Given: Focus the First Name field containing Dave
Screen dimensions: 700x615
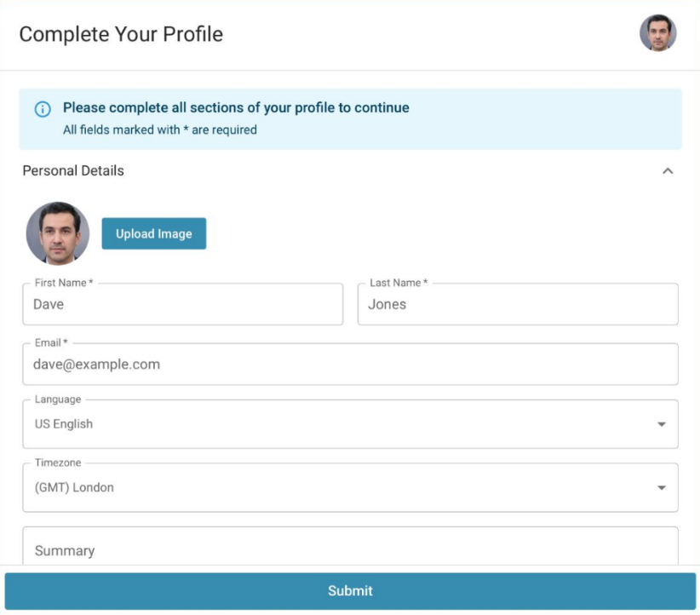Looking at the screenshot, I should [183, 304].
